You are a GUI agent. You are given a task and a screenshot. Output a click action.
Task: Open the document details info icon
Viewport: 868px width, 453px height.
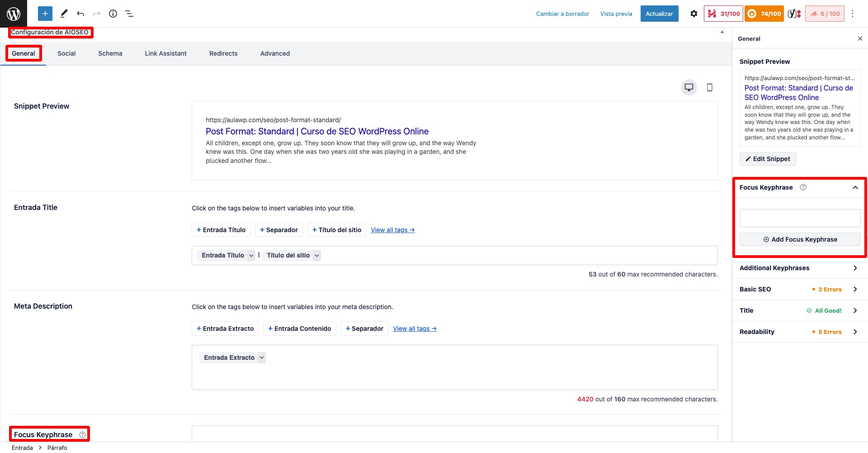113,14
